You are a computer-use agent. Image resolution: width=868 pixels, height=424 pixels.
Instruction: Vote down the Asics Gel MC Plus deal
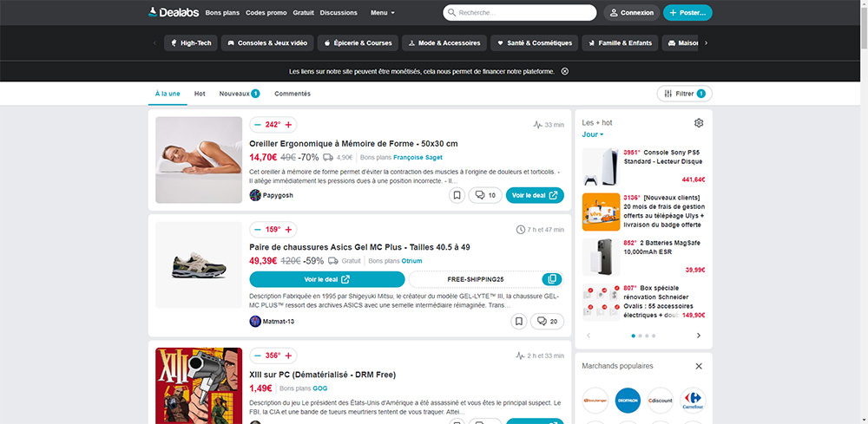[x=258, y=230]
